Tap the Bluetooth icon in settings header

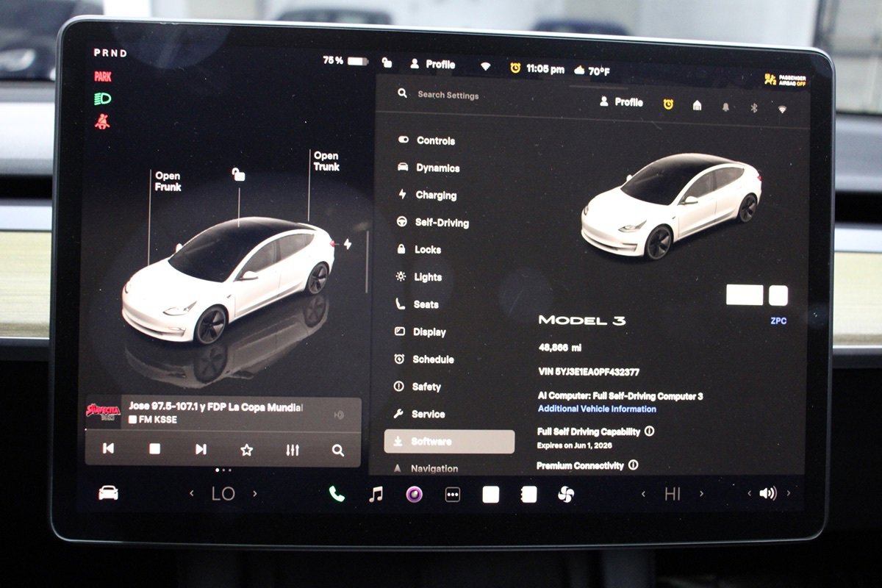(754, 108)
